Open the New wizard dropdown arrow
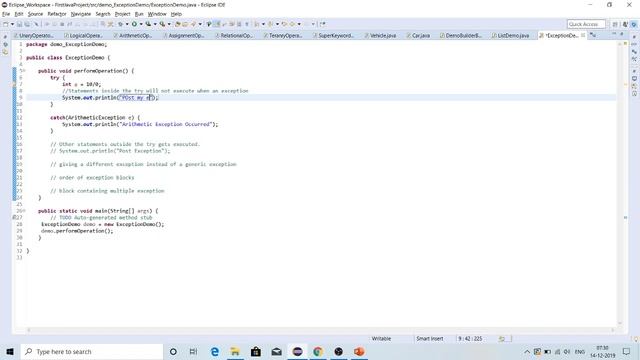640x360 pixels. [x=12, y=24]
